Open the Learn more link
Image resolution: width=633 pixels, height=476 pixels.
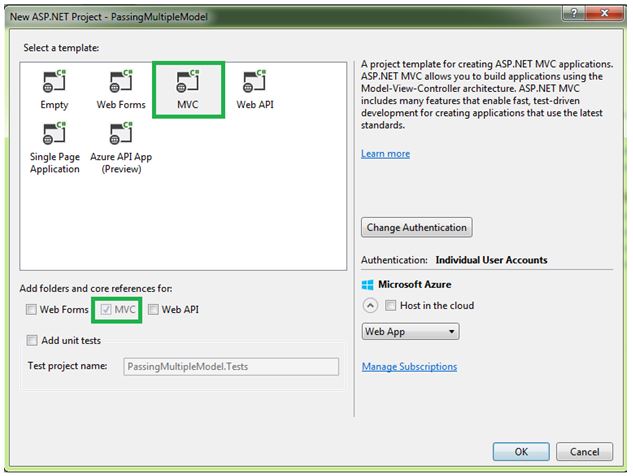pos(386,154)
